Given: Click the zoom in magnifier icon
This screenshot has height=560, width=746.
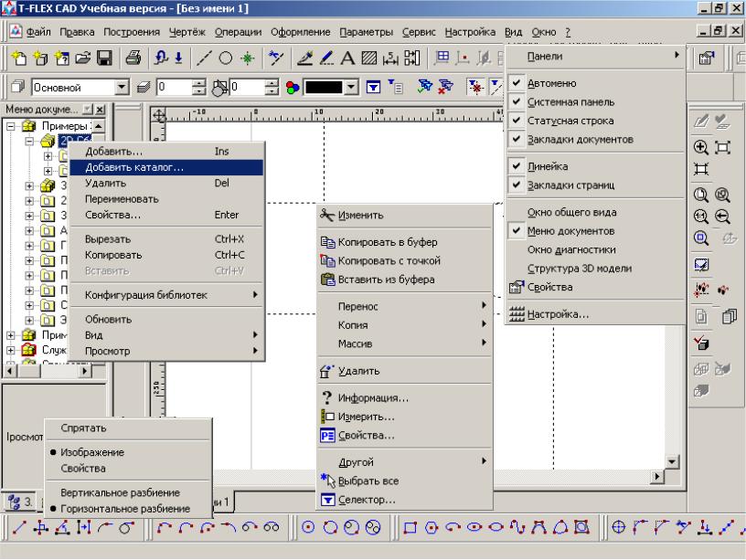Looking at the screenshot, I should [701, 147].
